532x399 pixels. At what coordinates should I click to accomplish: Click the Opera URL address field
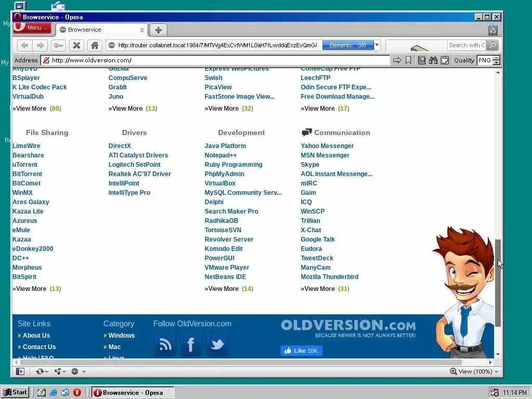217,45
